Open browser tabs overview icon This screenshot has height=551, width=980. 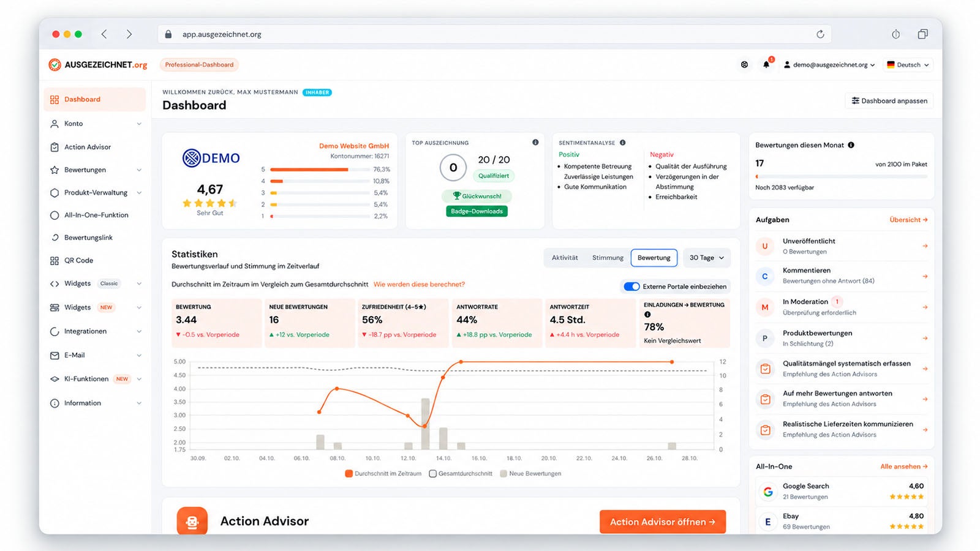922,34
